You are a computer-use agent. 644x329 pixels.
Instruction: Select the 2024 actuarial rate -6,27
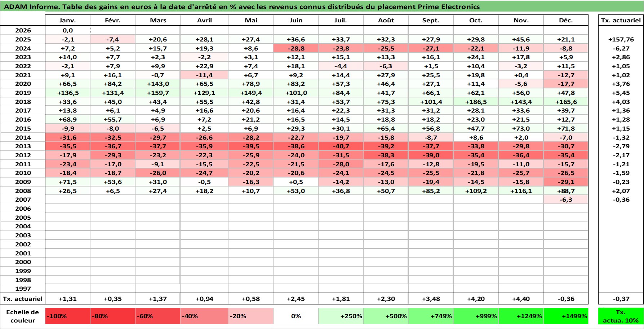[x=621, y=48]
